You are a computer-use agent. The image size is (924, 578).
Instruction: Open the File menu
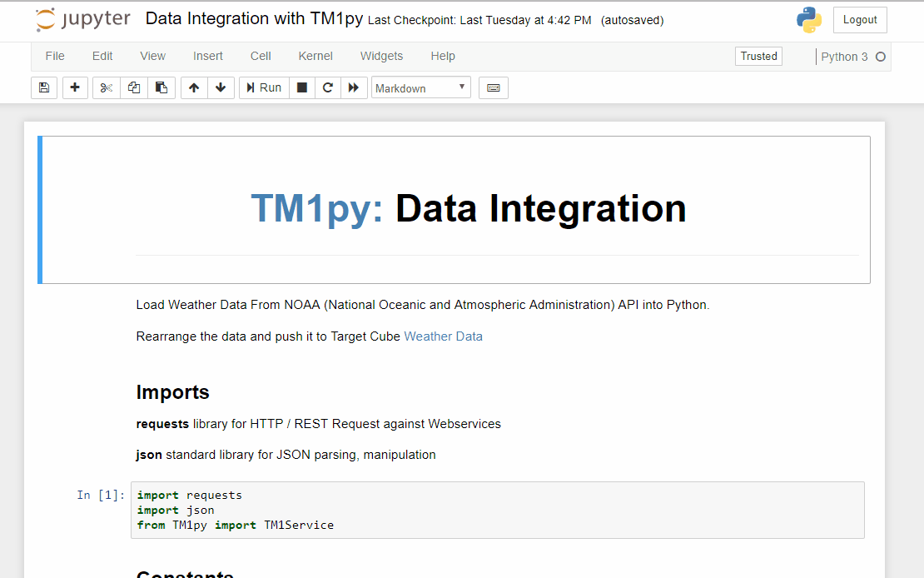pyautogui.click(x=55, y=56)
